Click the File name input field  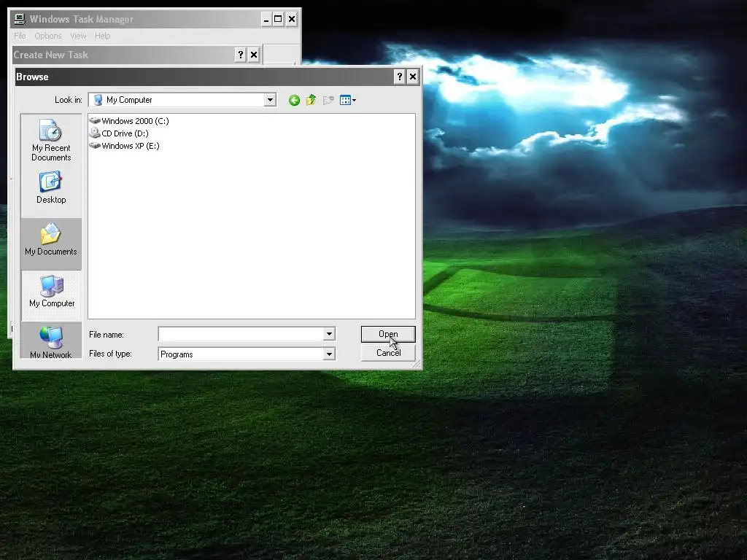point(241,334)
